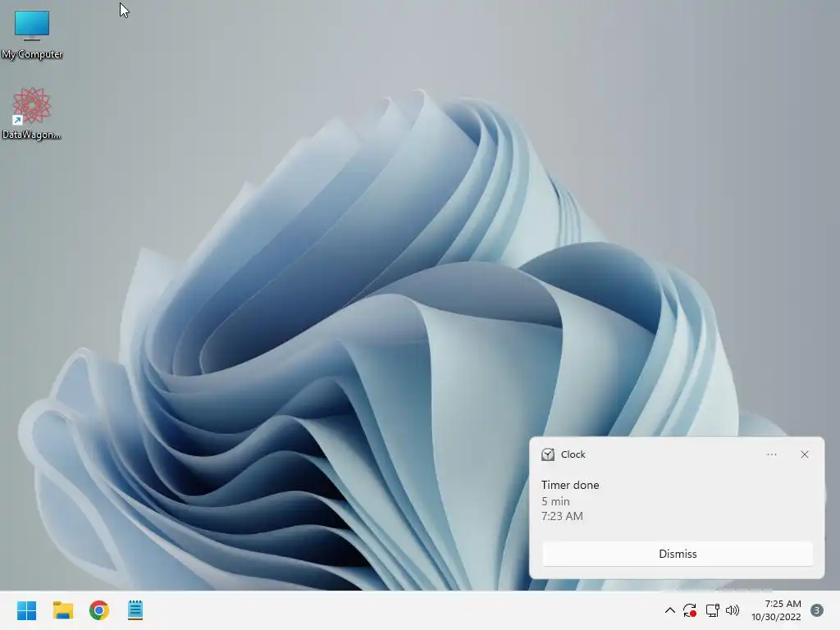Open the My Computer desktop icon
The image size is (840, 630).
pyautogui.click(x=32, y=34)
